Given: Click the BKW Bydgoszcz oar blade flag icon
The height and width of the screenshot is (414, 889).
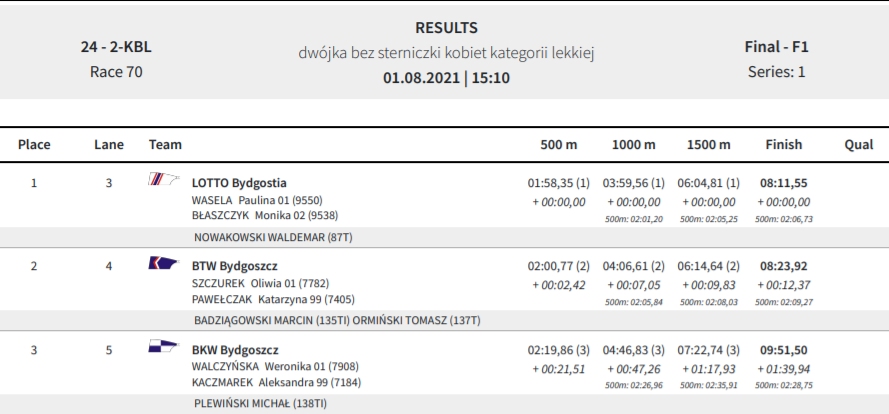Looking at the screenshot, I should click(164, 346).
